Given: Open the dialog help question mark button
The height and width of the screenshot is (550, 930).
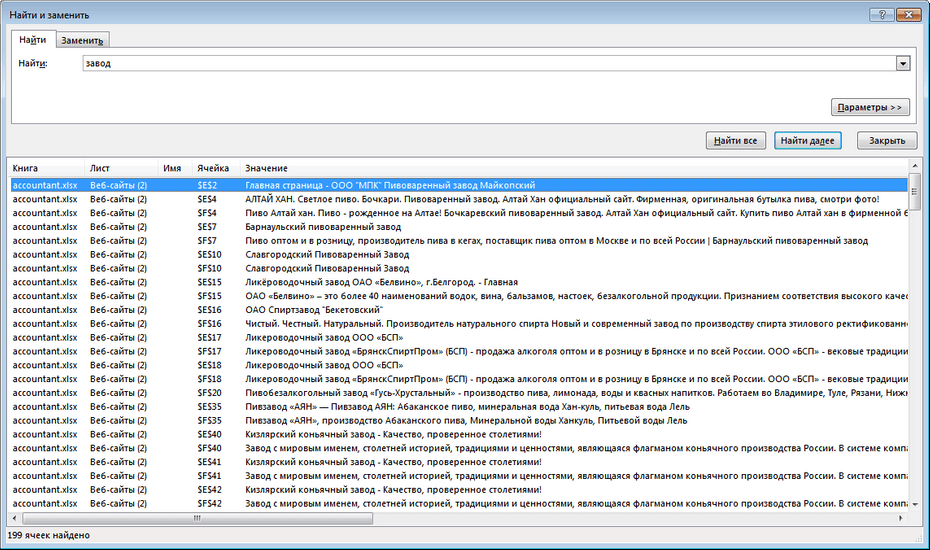Looking at the screenshot, I should point(882,15).
